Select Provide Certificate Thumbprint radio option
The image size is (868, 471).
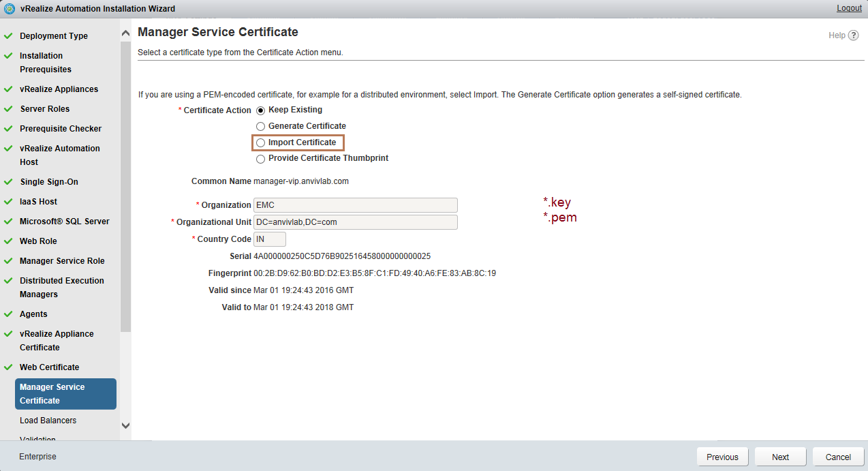(x=260, y=159)
